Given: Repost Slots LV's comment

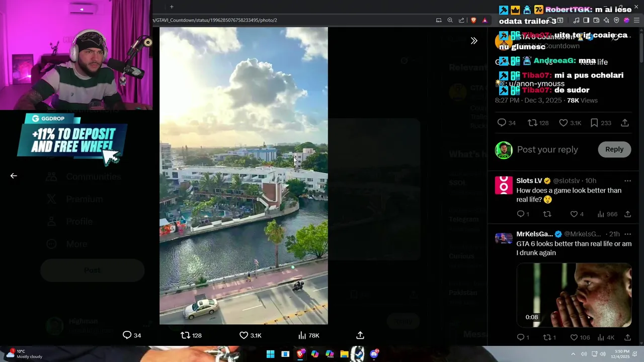Looking at the screenshot, I should (547, 214).
